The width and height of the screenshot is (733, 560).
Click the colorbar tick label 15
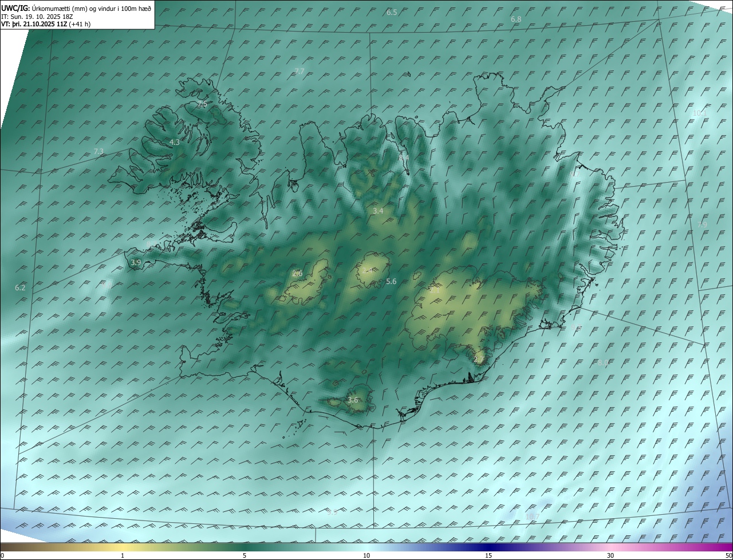tap(488, 555)
